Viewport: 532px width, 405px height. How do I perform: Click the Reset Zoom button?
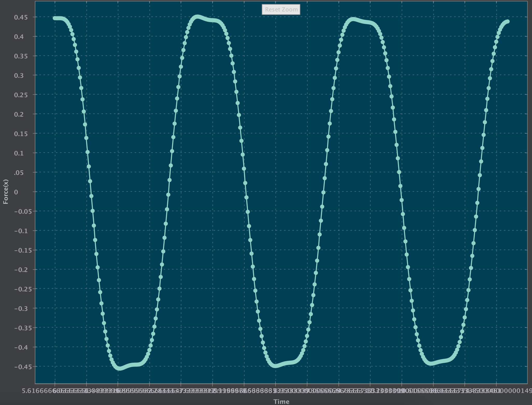point(281,10)
